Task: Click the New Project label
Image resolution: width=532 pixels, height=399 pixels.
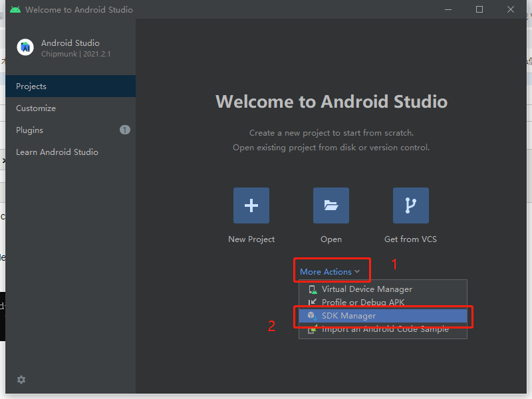Action: pyautogui.click(x=251, y=239)
